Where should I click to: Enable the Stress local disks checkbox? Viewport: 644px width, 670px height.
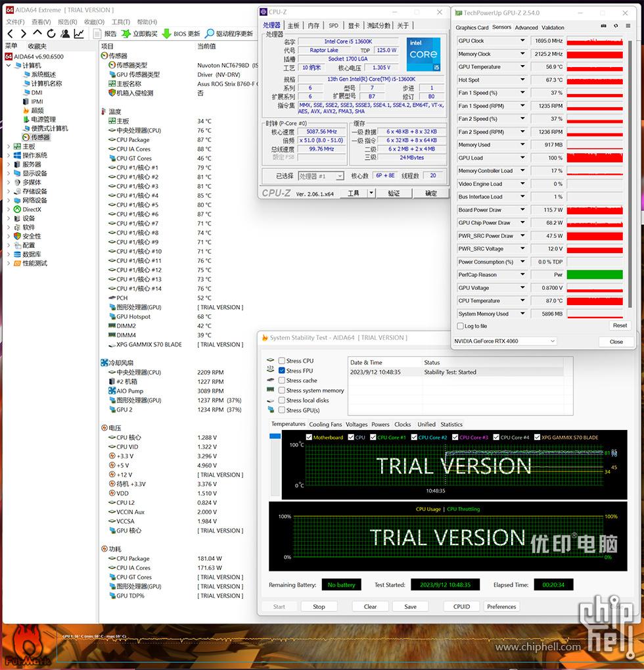tap(282, 400)
